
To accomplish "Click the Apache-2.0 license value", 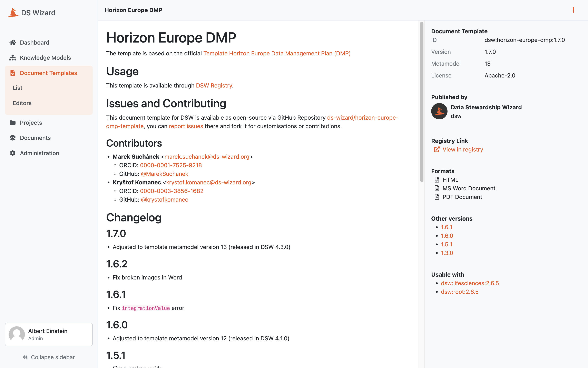I will pyautogui.click(x=500, y=75).
